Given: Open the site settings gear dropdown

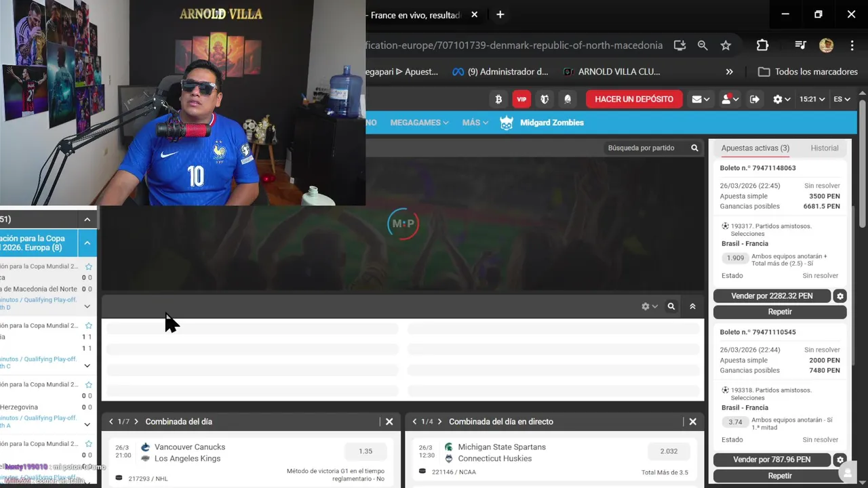Looking at the screenshot, I should click(782, 99).
